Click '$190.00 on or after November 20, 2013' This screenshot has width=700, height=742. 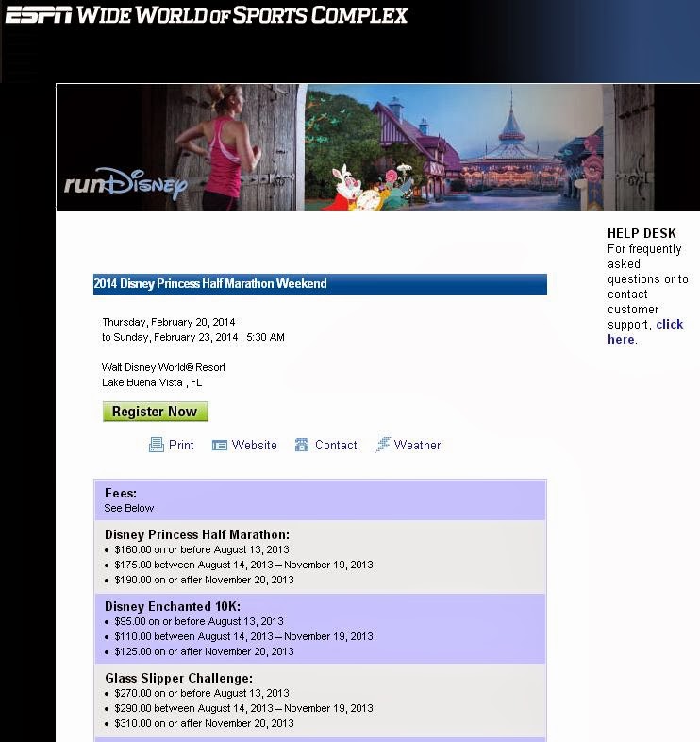204,581
